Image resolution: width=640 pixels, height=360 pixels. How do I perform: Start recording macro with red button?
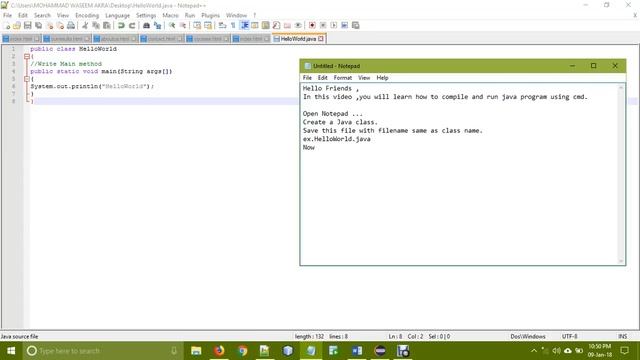click(x=312, y=25)
